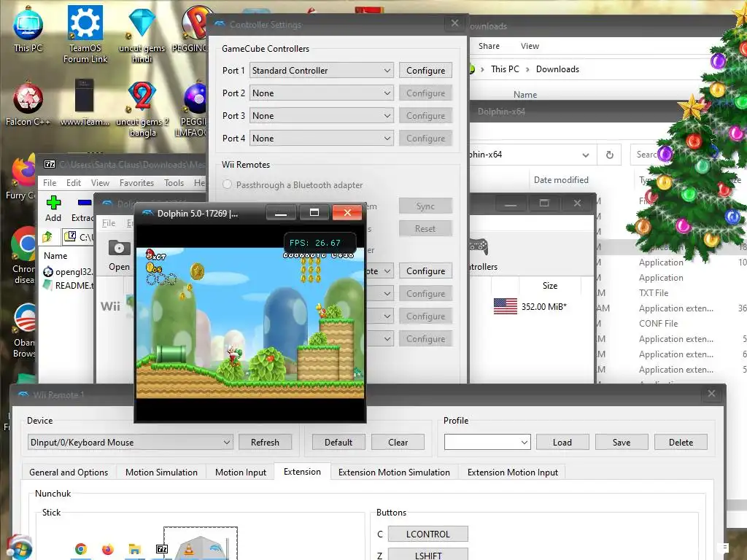Load the selected profile
747x560 pixels.
pyautogui.click(x=562, y=443)
